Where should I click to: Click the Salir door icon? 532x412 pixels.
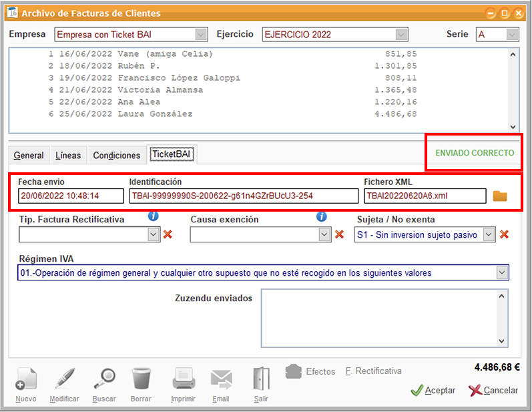pyautogui.click(x=261, y=379)
